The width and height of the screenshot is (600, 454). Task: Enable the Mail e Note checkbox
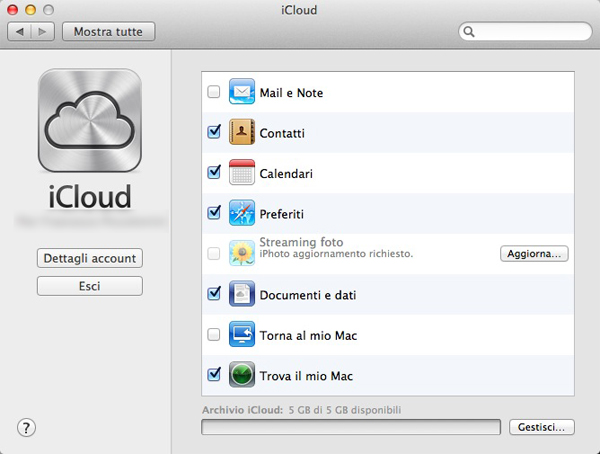(214, 92)
